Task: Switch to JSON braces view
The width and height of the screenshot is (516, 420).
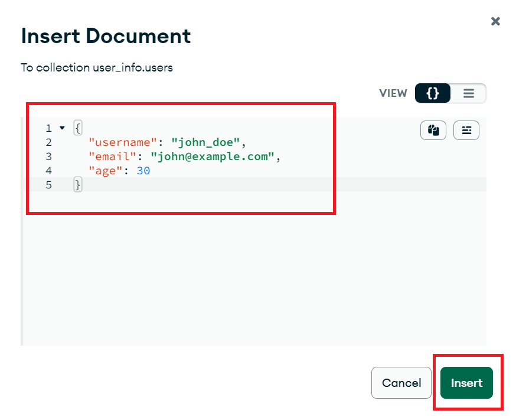Action: tap(432, 93)
